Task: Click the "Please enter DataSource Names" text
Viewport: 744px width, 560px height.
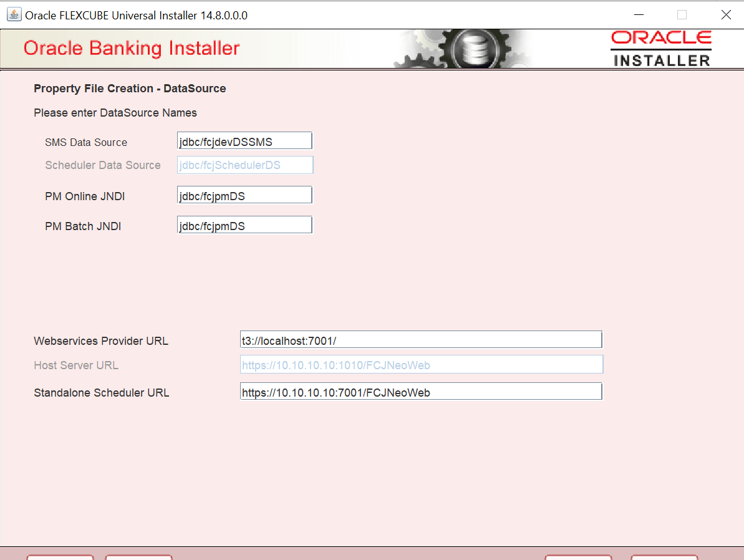Action: point(115,113)
